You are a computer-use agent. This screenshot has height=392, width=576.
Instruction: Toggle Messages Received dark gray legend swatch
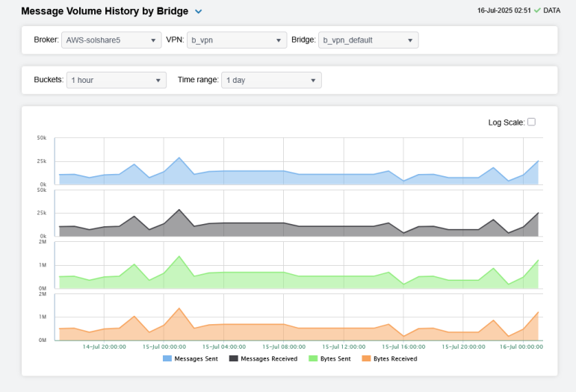click(233, 358)
